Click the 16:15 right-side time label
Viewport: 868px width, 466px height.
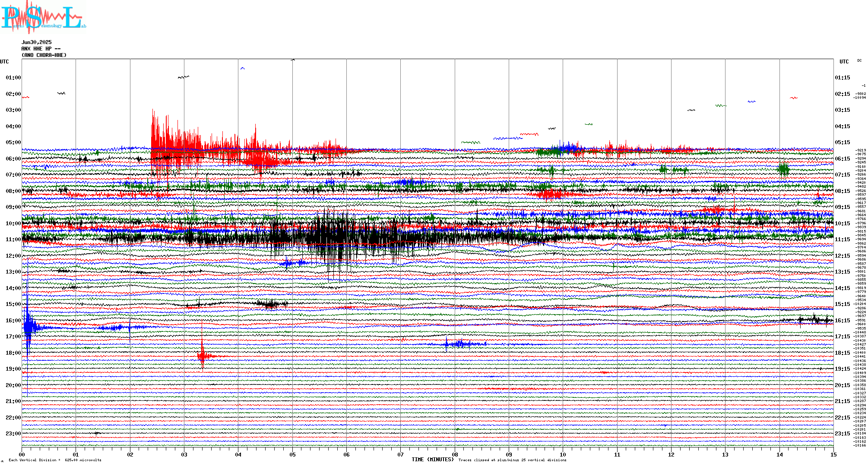pos(842,321)
